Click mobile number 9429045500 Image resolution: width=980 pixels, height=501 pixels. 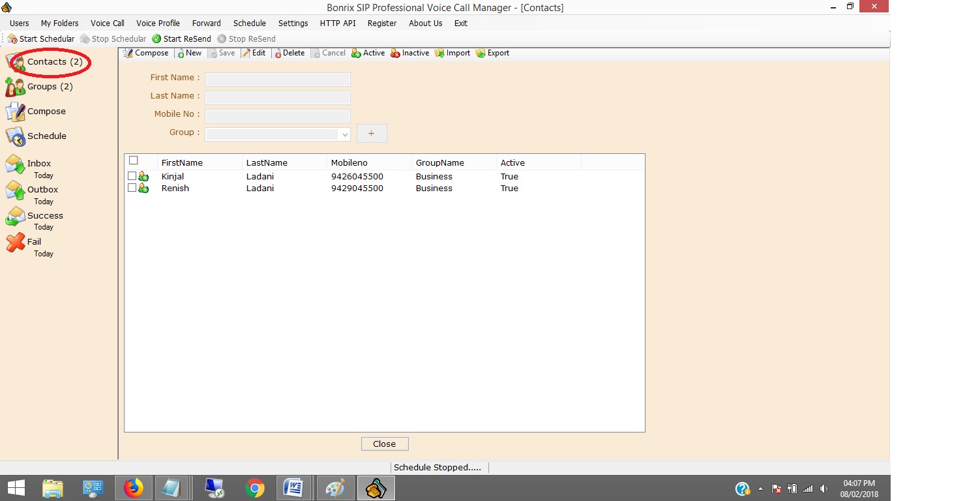point(357,189)
